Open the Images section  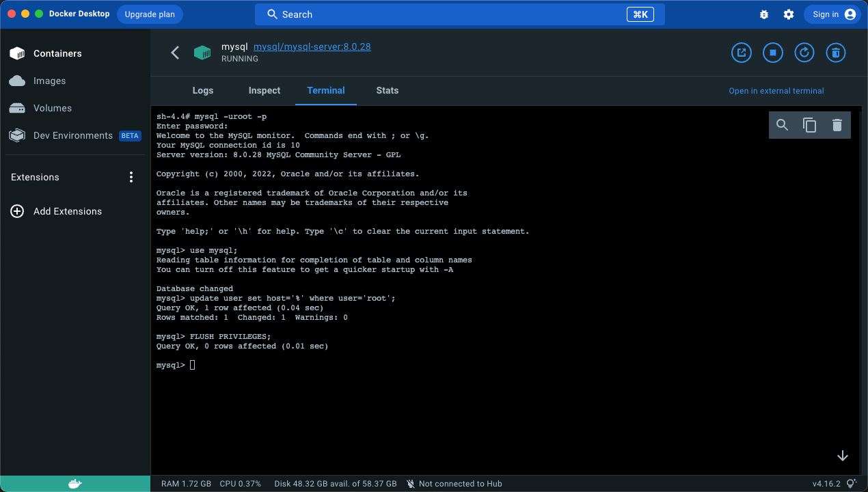[75, 81]
